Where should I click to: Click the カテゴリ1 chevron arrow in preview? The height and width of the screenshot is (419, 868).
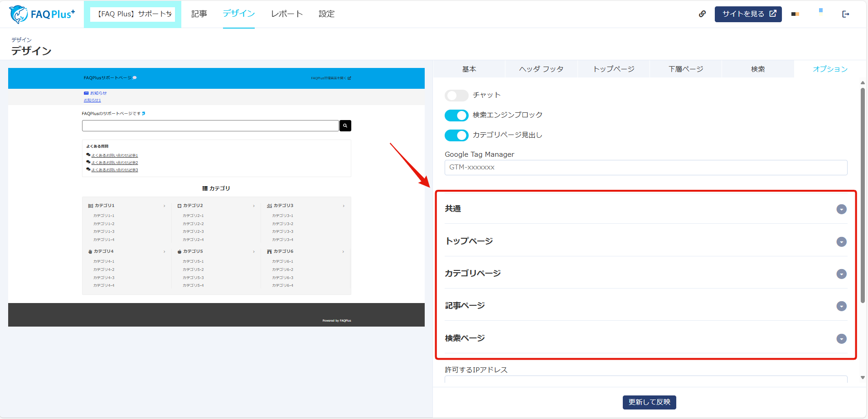point(164,206)
